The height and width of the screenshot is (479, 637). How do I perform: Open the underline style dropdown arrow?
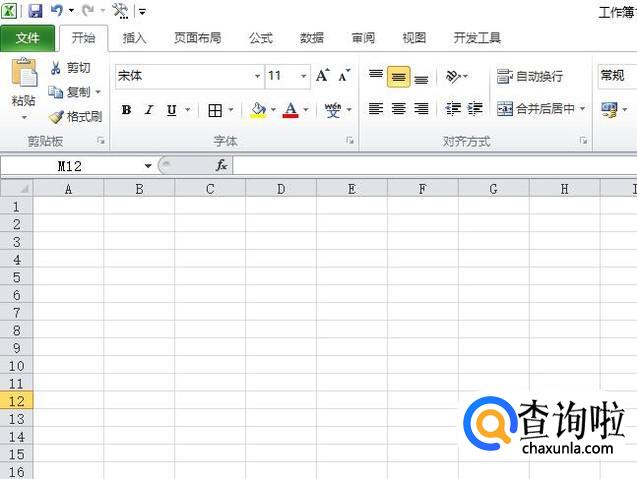[188, 110]
